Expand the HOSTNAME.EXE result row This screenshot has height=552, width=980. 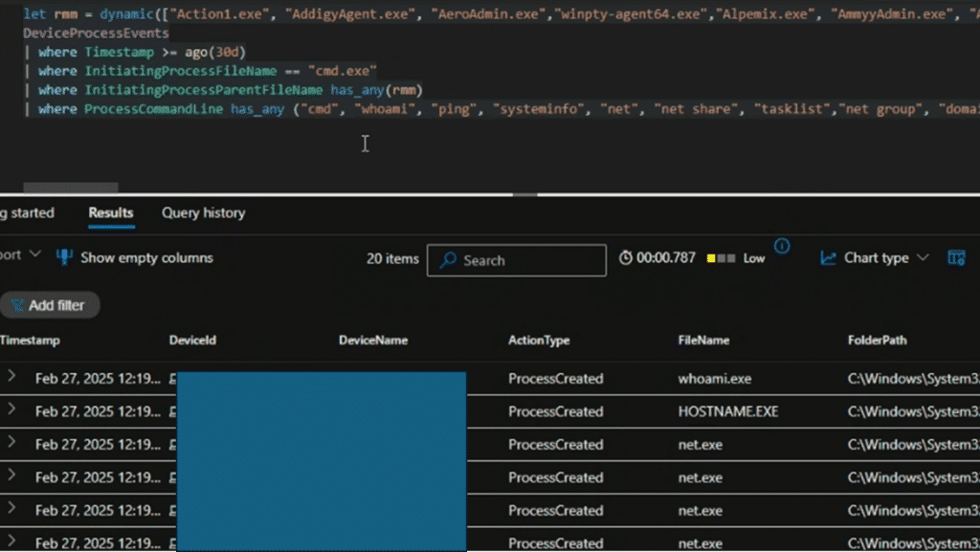tap(11, 409)
